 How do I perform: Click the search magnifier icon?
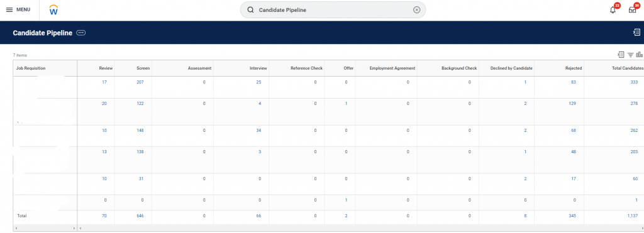(x=250, y=10)
